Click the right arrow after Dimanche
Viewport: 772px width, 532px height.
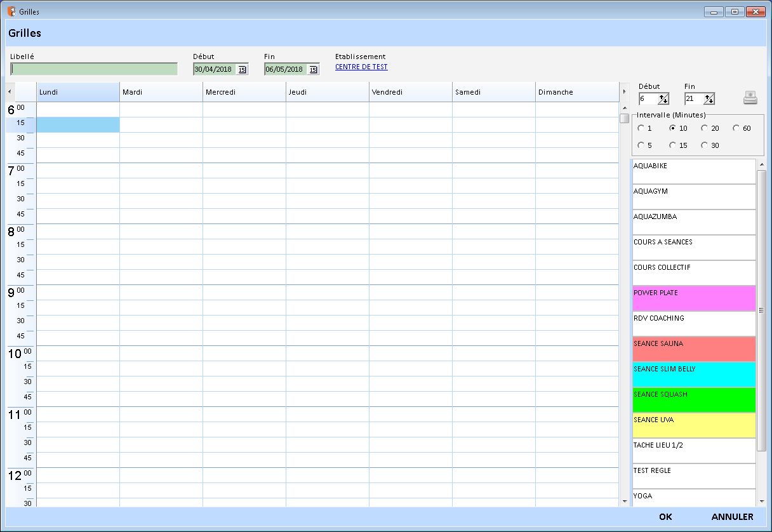click(623, 92)
